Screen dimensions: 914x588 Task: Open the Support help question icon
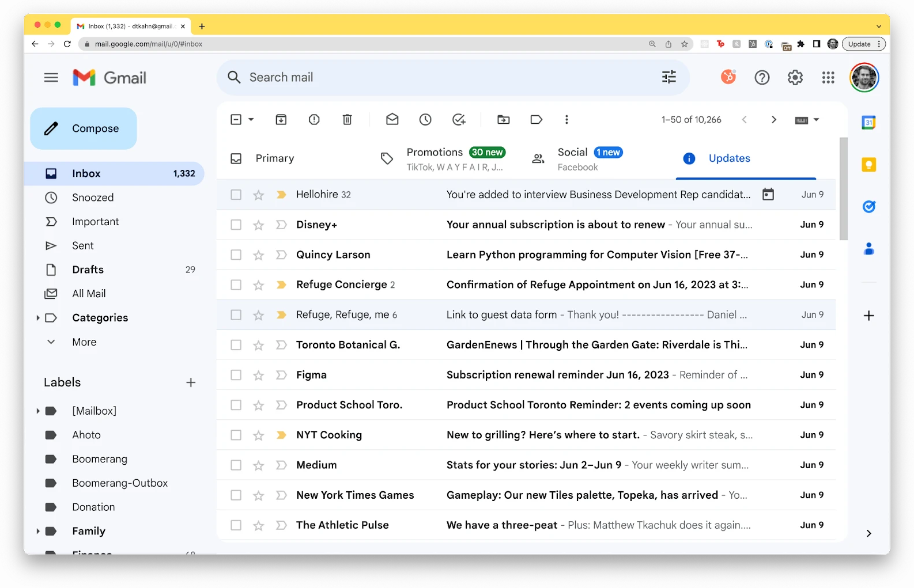pos(762,77)
